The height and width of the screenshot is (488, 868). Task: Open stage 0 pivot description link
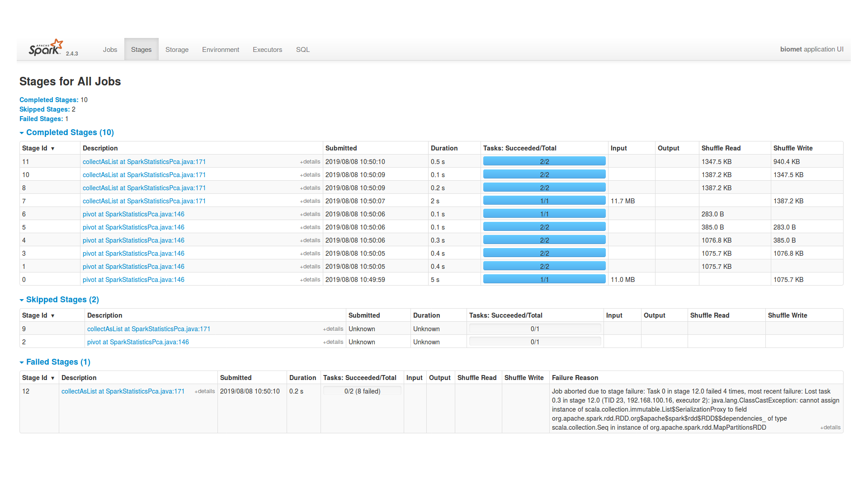[133, 280]
